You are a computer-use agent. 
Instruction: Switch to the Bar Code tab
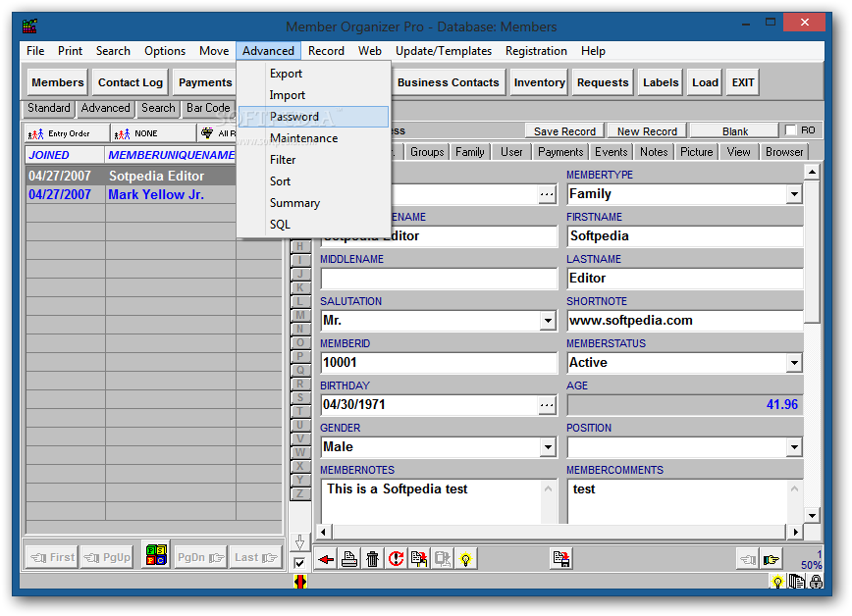pyautogui.click(x=208, y=108)
